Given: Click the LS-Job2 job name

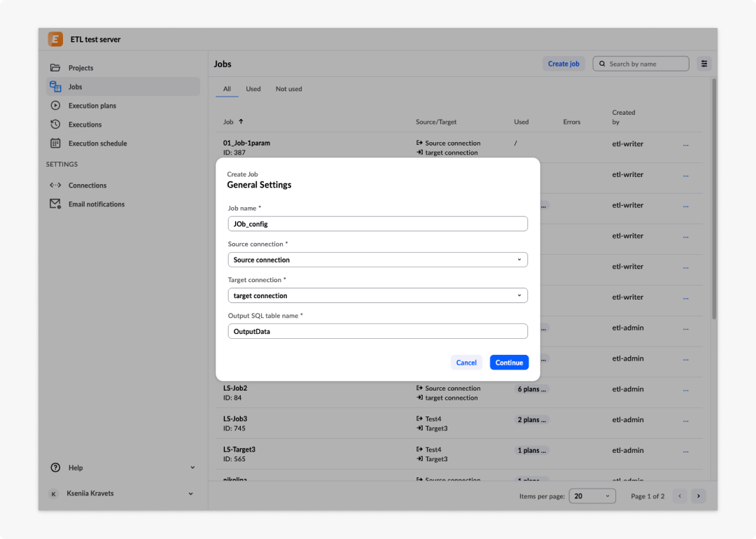Looking at the screenshot, I should point(235,388).
